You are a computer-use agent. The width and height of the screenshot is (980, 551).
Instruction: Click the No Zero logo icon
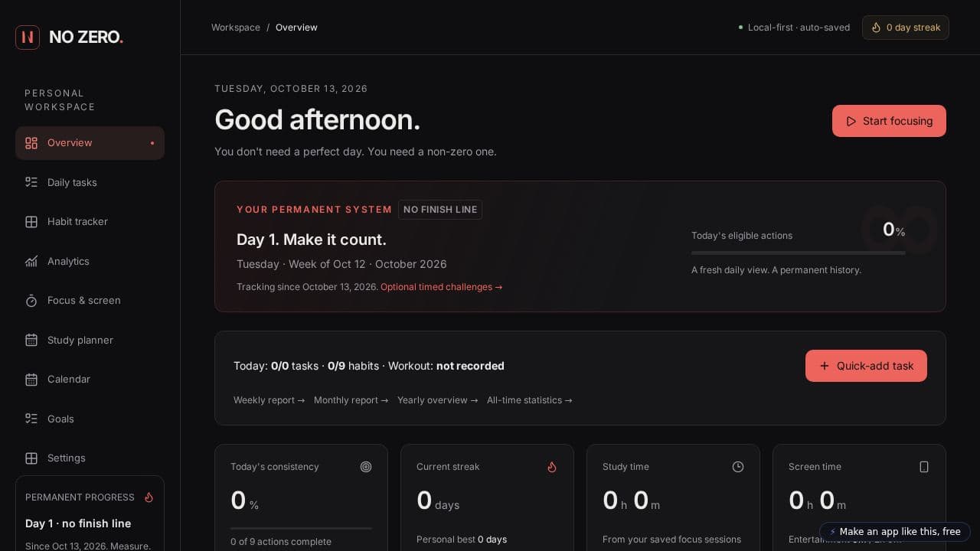(x=28, y=37)
